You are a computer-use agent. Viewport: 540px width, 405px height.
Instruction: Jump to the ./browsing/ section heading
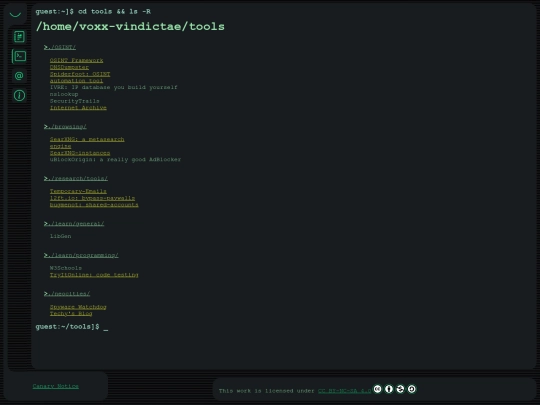(x=65, y=127)
